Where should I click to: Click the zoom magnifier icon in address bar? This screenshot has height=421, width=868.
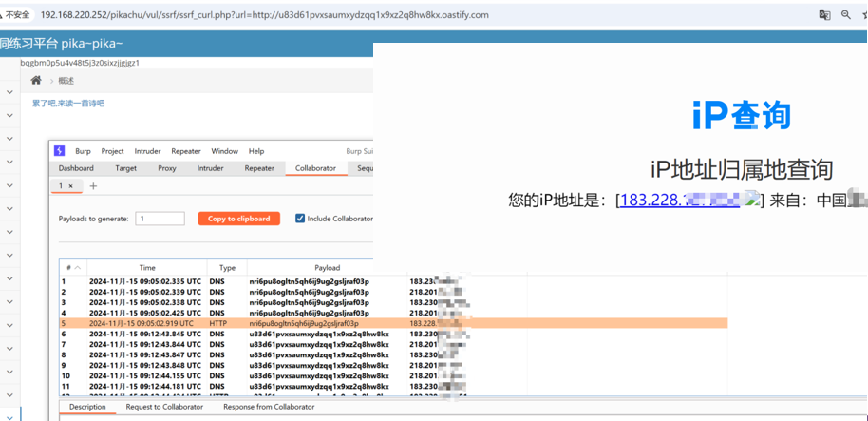[x=846, y=15]
